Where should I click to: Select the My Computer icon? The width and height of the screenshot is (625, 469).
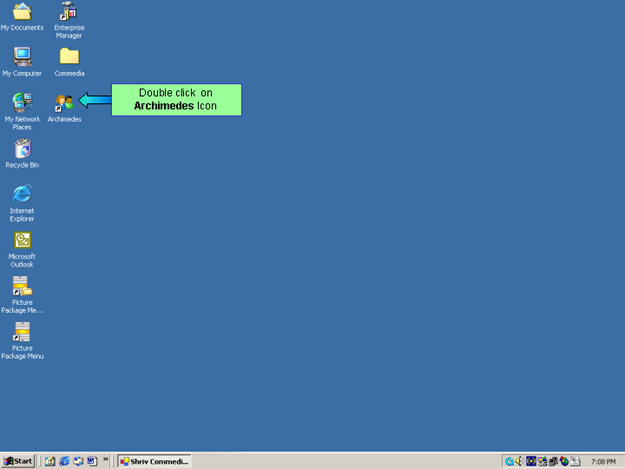pos(21,57)
